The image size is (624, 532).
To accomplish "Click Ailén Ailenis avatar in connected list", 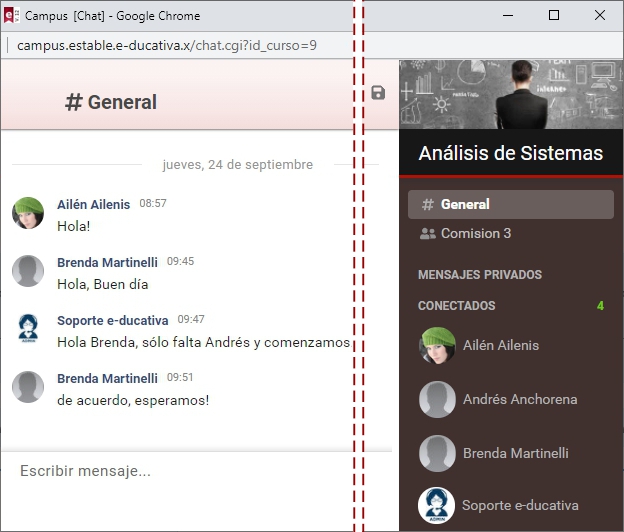I will coord(437,345).
